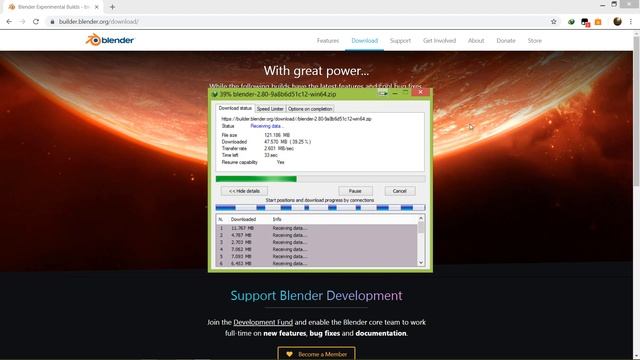This screenshot has width=640, height=360.
Task: Click the heart icon on Become a Member
Action: [x=289, y=354]
